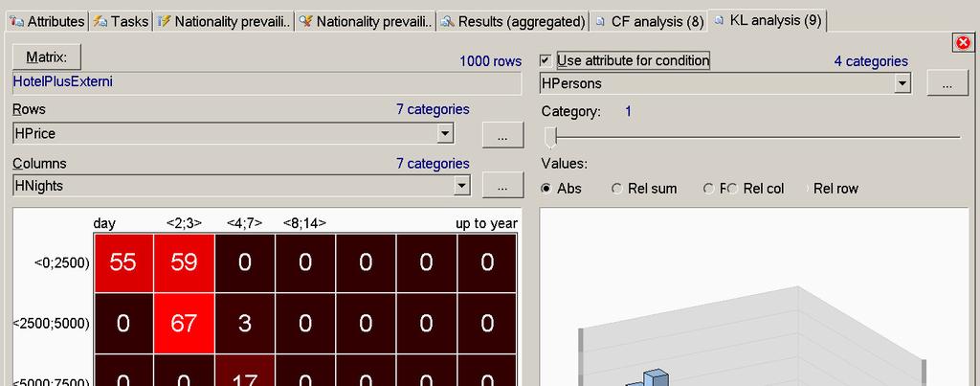
Task: Close the panel with the red X
Action: [x=963, y=42]
